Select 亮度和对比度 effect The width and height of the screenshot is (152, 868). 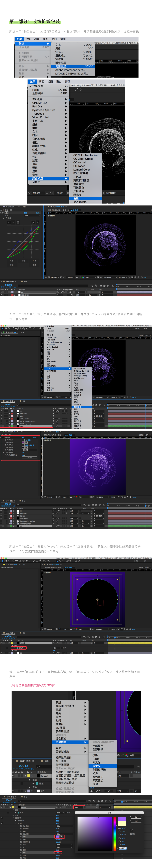point(86,180)
